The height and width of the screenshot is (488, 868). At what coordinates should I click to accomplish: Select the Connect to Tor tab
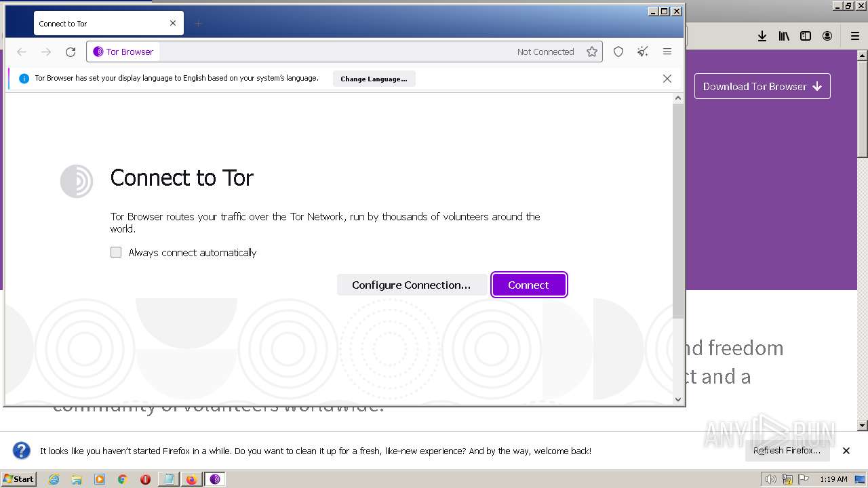click(x=107, y=24)
